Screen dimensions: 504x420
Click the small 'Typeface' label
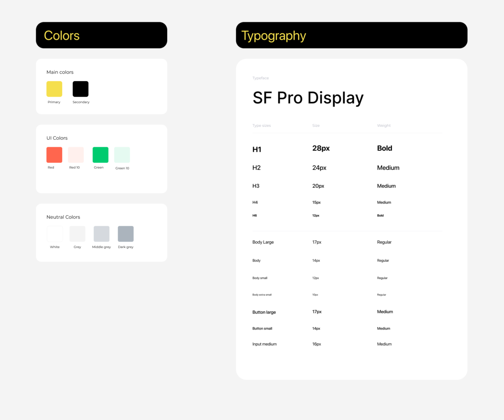point(261,78)
